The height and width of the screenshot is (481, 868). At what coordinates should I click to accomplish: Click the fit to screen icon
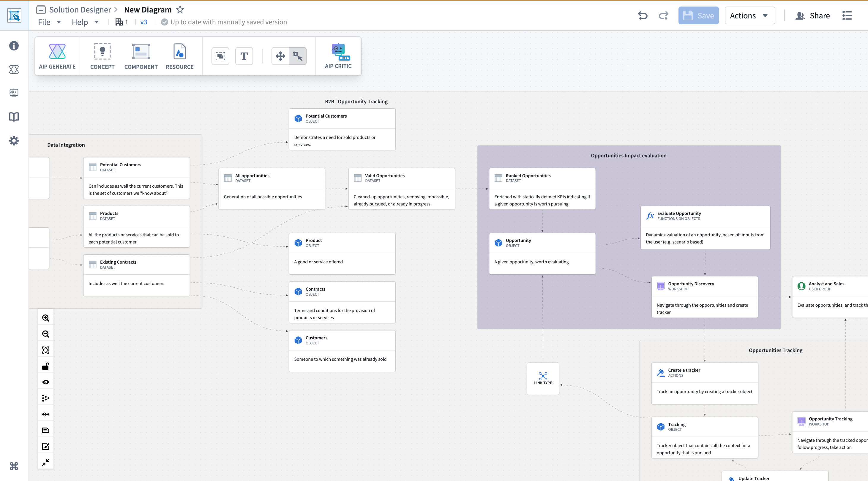(x=46, y=350)
